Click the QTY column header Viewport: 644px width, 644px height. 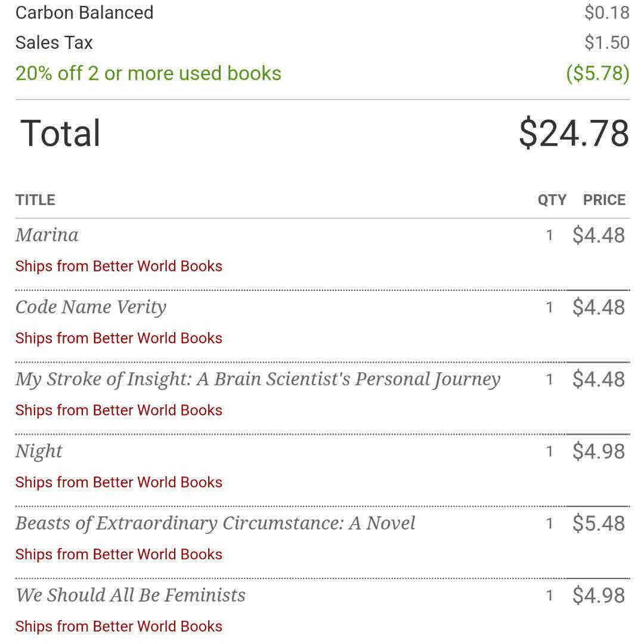coord(552,200)
